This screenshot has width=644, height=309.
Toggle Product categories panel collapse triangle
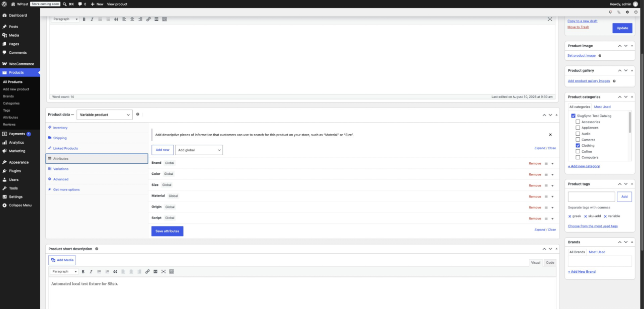(632, 96)
